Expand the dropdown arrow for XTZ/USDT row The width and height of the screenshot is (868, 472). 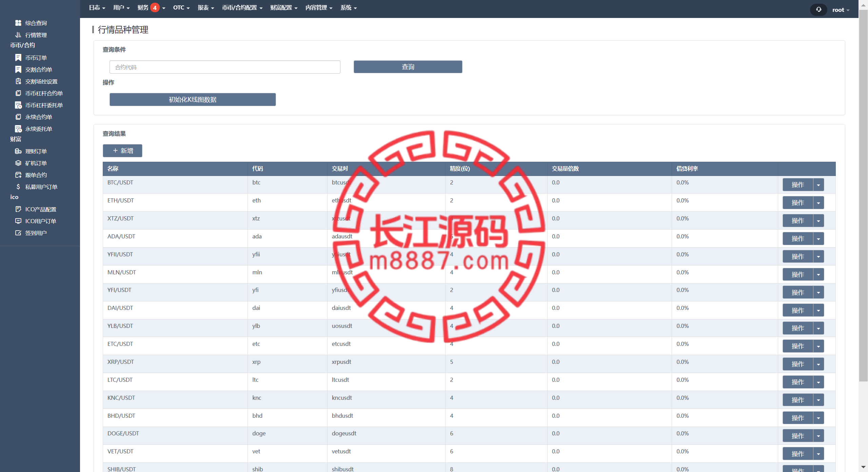click(x=818, y=221)
